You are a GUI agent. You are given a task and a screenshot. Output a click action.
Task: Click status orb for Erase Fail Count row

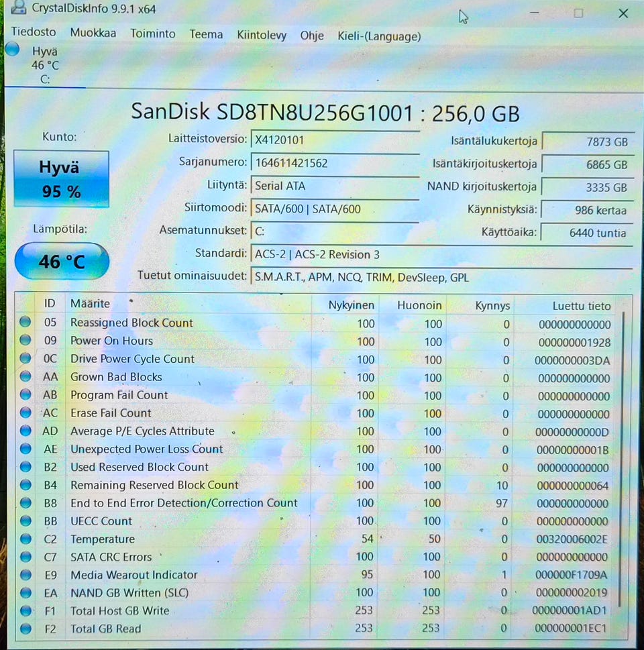coord(25,413)
